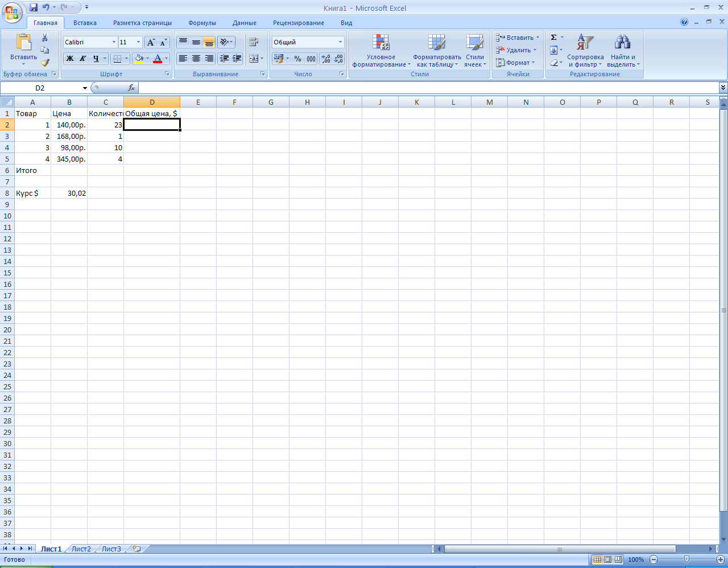The height and width of the screenshot is (568, 728).
Task: Click Формат cells button
Action: pos(515,63)
